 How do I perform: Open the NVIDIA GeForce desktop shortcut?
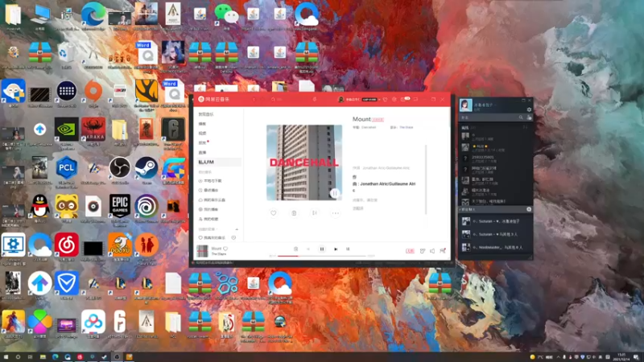click(x=67, y=132)
